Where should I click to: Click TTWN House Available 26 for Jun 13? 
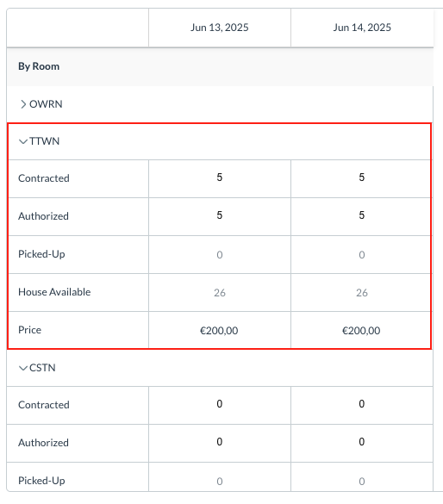220,293
